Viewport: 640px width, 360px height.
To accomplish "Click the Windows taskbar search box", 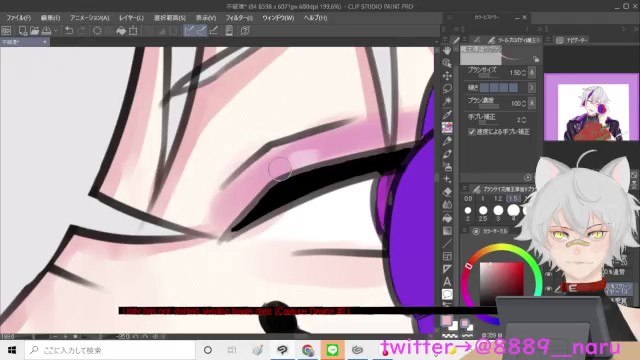I will point(110,350).
